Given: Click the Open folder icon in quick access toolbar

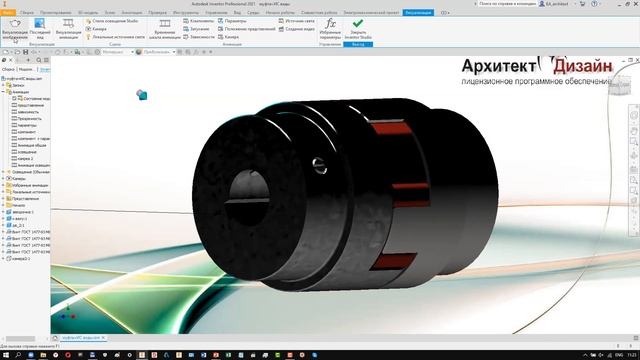Looking at the screenshot, I should (x=17, y=52).
